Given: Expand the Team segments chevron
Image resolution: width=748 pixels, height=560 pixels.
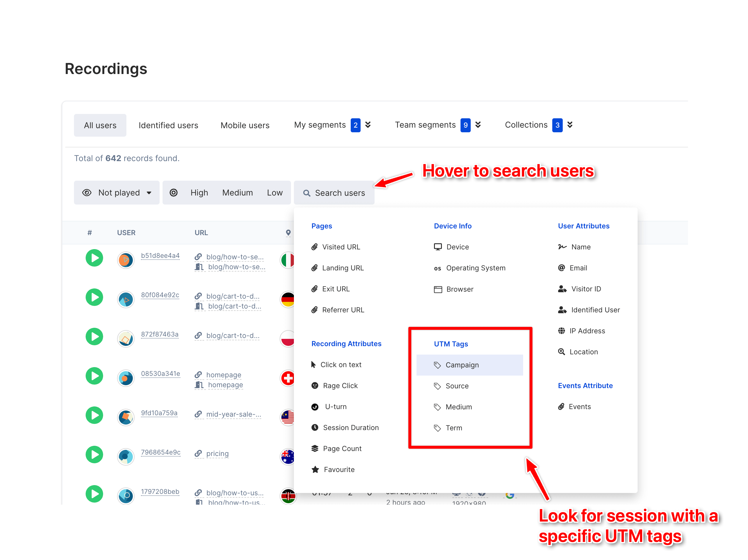Looking at the screenshot, I should coord(478,125).
